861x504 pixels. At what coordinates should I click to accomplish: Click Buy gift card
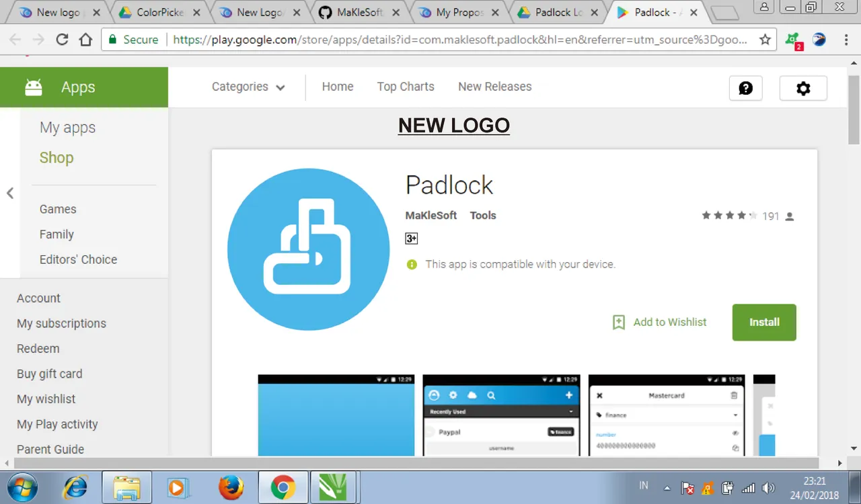(49, 374)
